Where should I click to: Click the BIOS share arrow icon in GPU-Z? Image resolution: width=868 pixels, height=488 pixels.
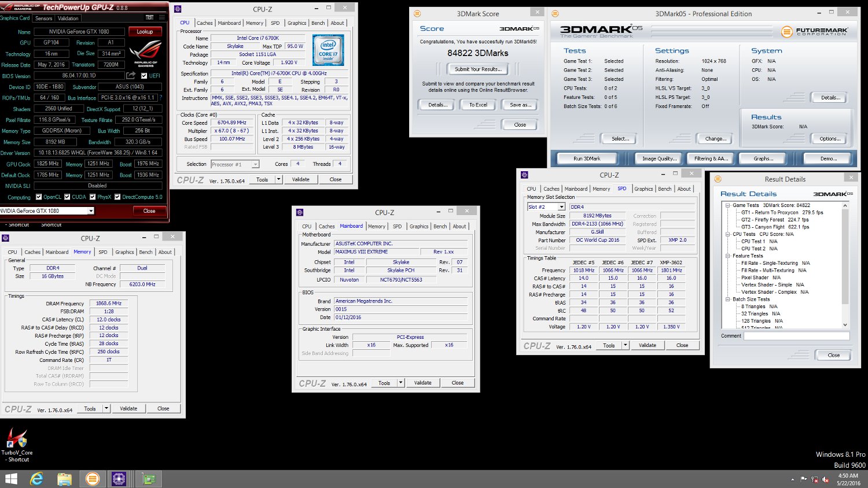pos(131,76)
